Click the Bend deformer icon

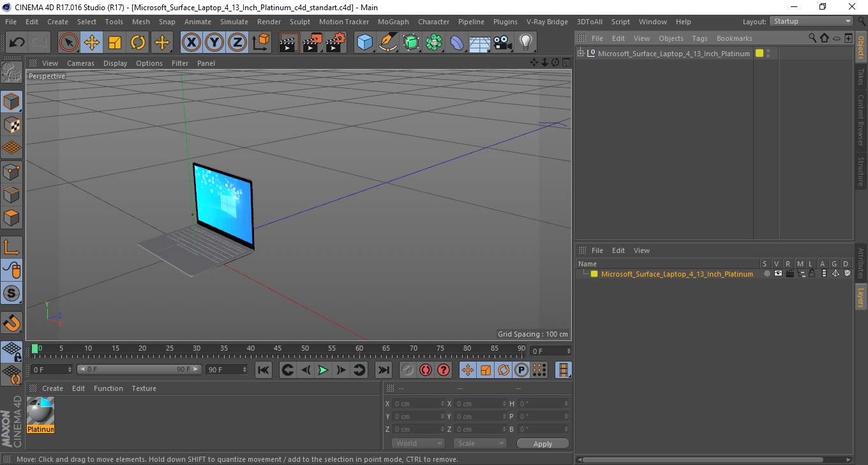click(457, 43)
